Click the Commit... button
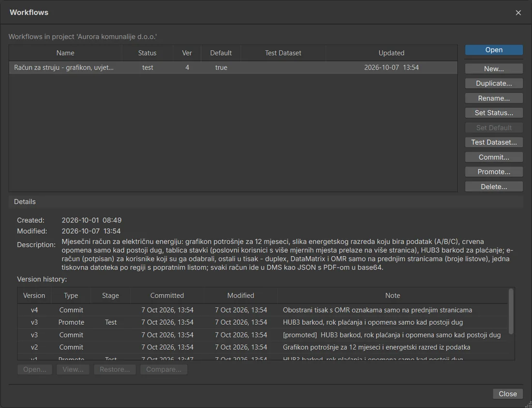 click(494, 157)
